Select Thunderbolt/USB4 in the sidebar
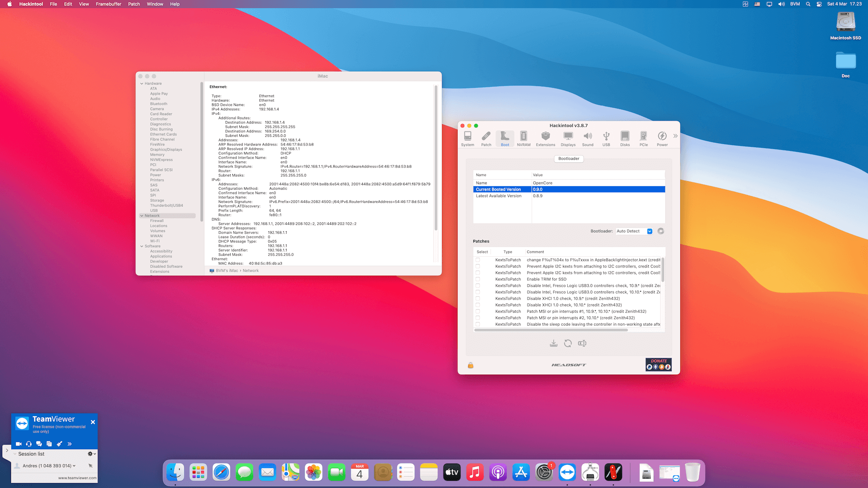The height and width of the screenshot is (488, 868). point(166,206)
